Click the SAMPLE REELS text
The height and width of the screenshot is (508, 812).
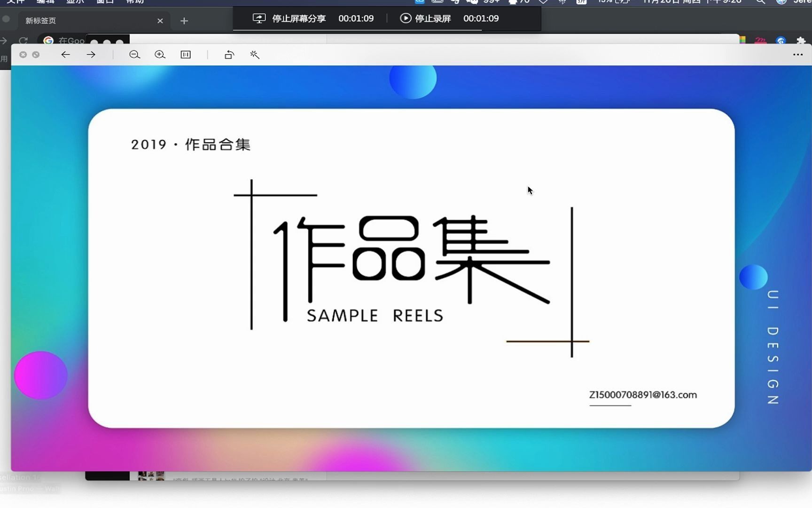(x=375, y=316)
